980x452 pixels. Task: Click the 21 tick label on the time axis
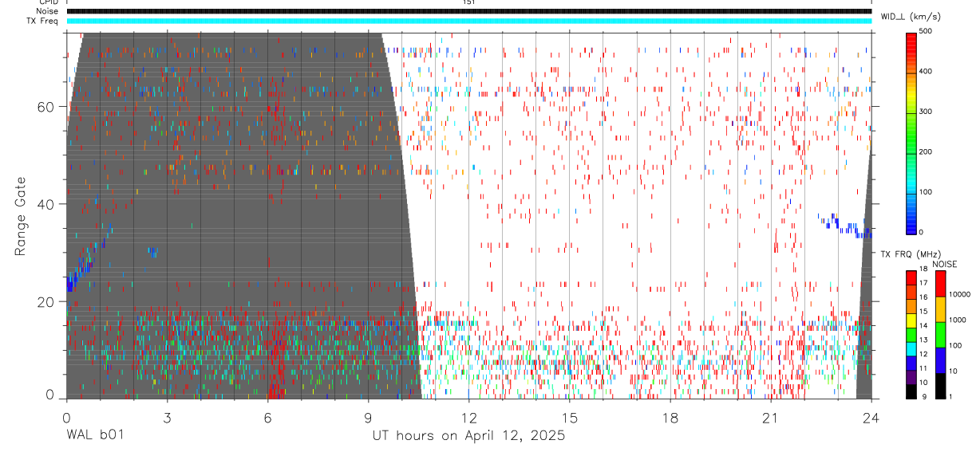770,418
